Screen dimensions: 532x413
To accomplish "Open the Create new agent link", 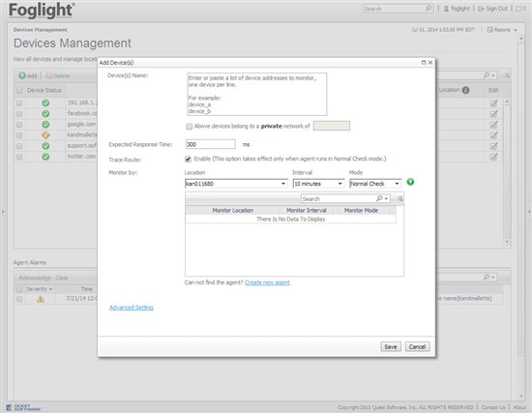I will click(x=267, y=282).
